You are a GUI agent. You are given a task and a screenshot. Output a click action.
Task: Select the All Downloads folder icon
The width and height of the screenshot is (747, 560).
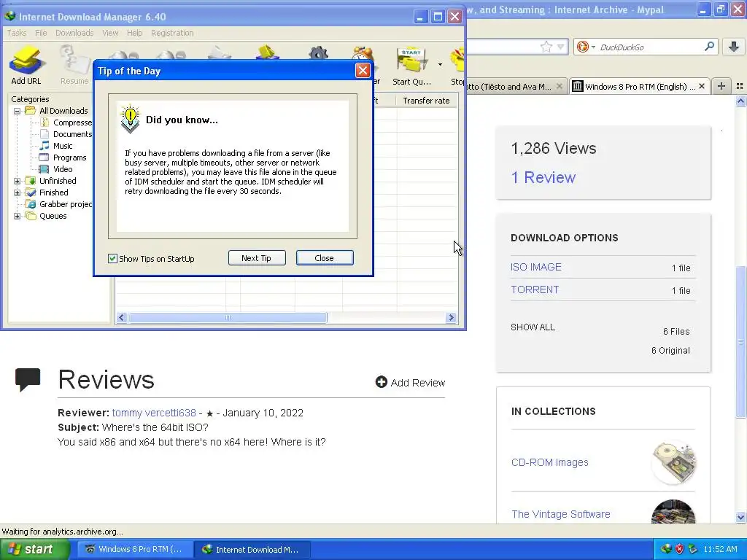31,111
